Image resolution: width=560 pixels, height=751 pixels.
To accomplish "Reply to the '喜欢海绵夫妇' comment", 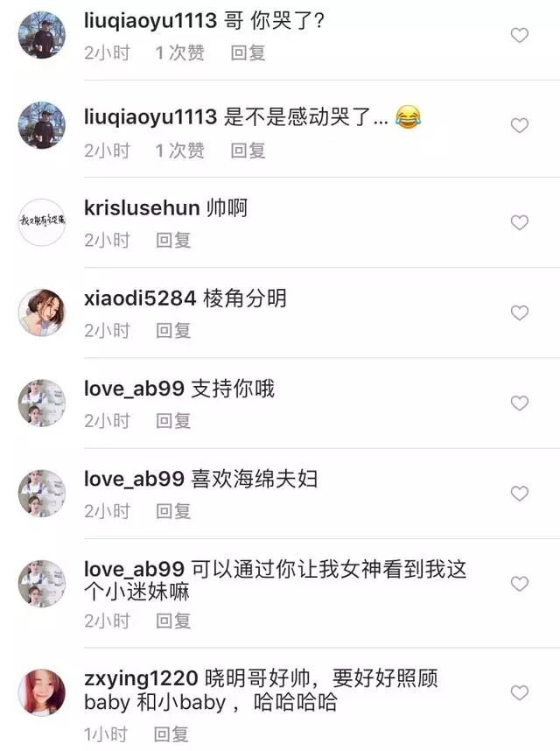I will coord(173,511).
